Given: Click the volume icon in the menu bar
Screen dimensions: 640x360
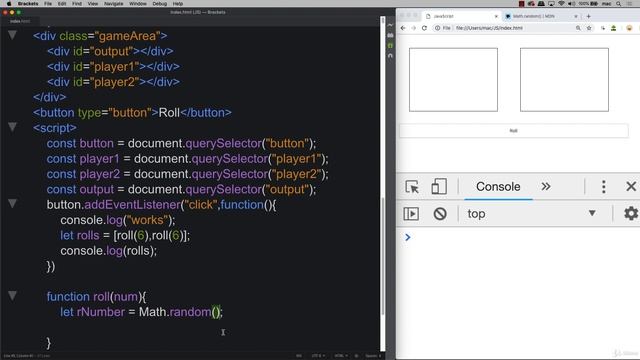Looking at the screenshot, I should coord(571,4).
